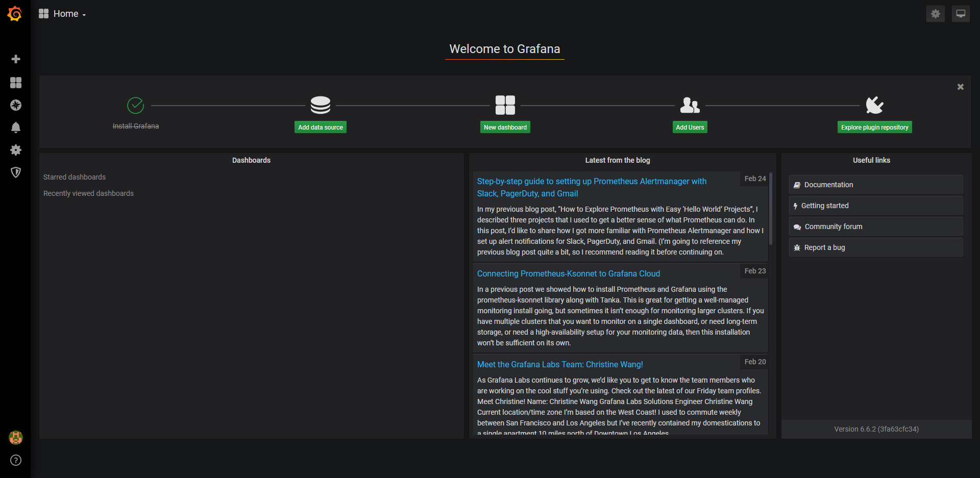Open the Prometheus Alertmanager blog post
The image size is (980, 478).
tap(592, 187)
